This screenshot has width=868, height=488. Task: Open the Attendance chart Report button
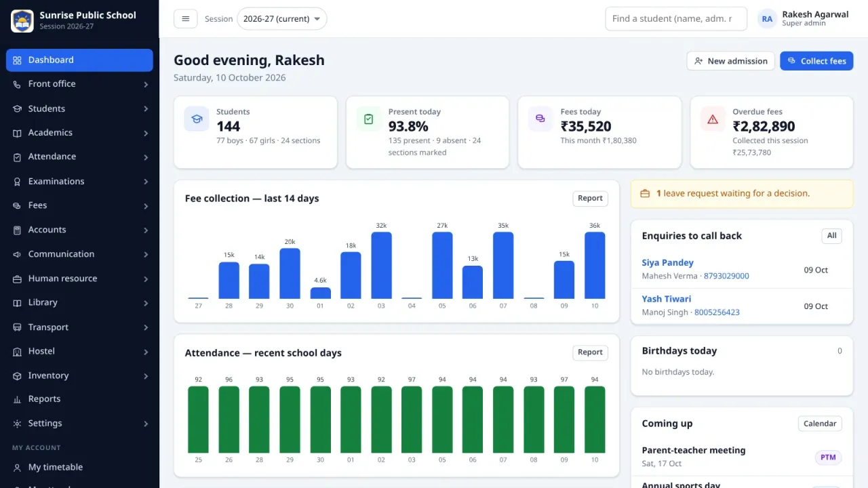click(590, 352)
